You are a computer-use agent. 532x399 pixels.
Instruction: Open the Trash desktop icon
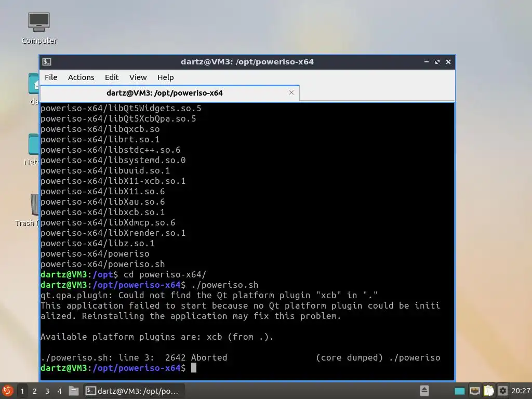[x=27, y=211]
